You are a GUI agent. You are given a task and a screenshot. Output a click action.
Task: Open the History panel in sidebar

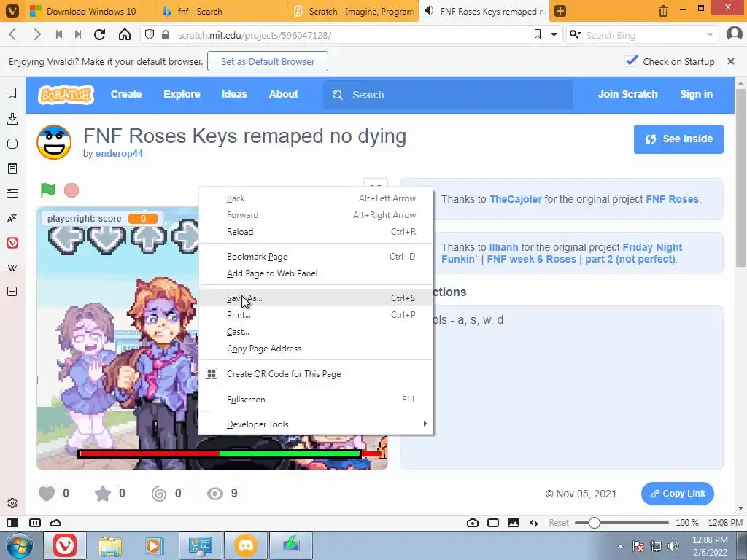coord(12,144)
